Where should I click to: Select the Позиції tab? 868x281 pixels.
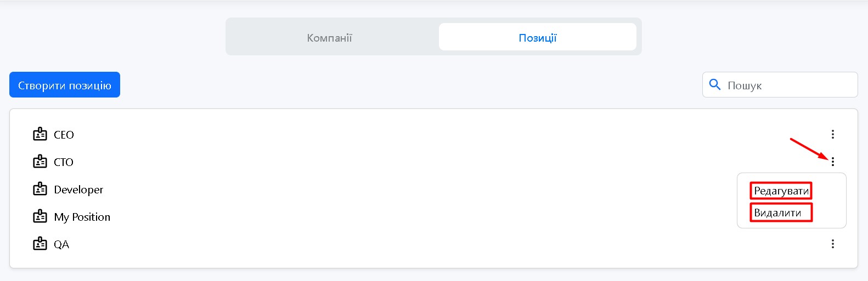[x=537, y=38]
